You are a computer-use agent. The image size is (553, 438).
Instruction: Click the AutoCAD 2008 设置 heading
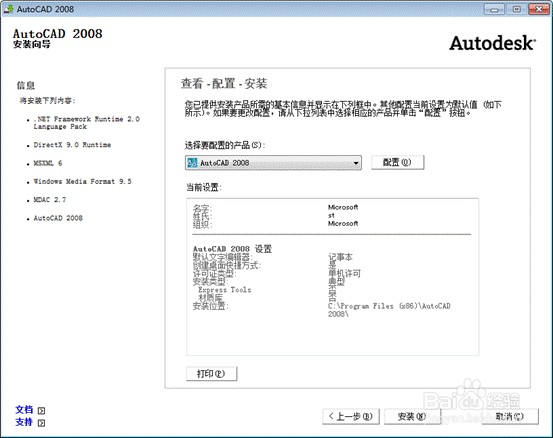click(232, 249)
